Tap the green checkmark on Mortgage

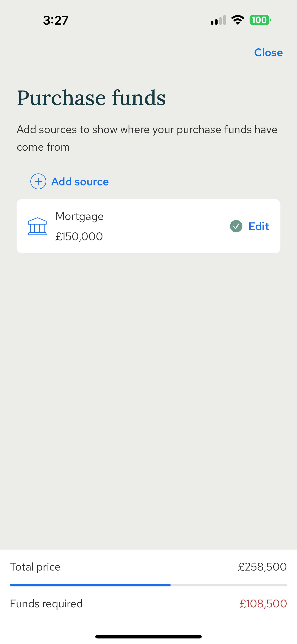[236, 226]
